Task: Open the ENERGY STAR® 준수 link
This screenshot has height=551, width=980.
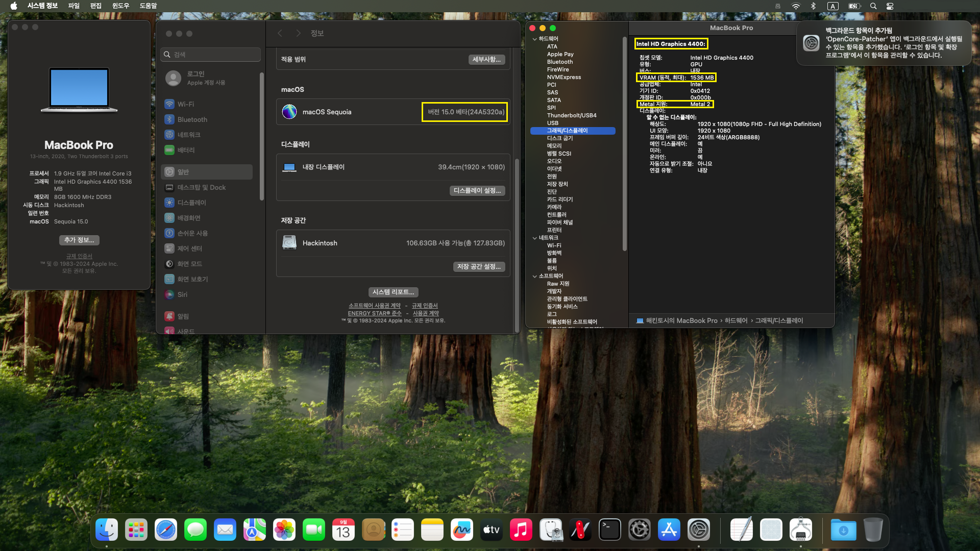Action: 375,313
